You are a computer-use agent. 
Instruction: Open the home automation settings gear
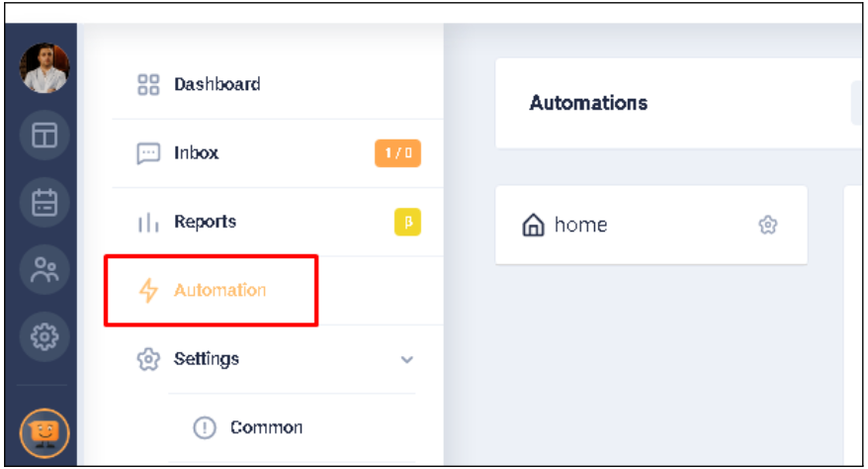point(767,226)
